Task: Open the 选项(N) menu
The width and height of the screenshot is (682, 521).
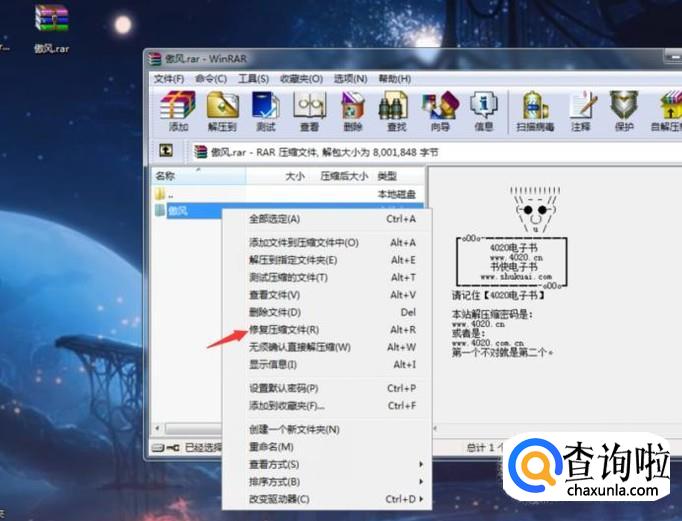Action: coord(350,79)
